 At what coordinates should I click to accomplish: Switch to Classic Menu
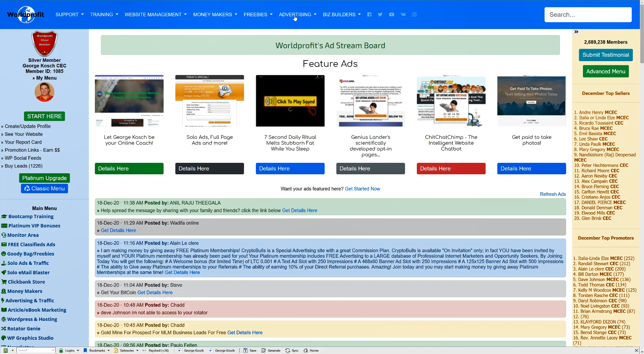pyautogui.click(x=45, y=188)
